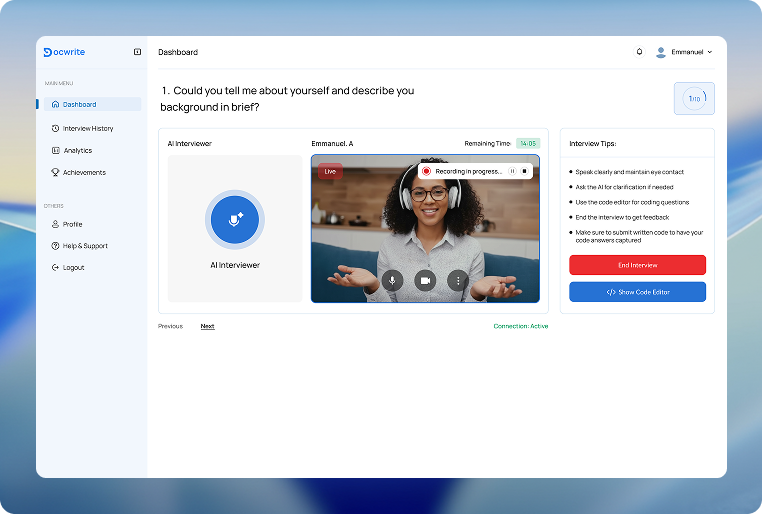Click the 1/10 question progress indicator

pos(694,99)
